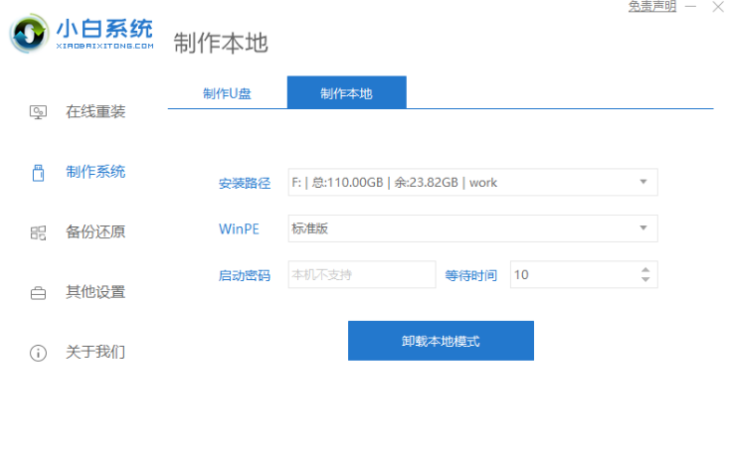731x456 pixels.
Task: Click the 安装路径 label
Action: 244,183
